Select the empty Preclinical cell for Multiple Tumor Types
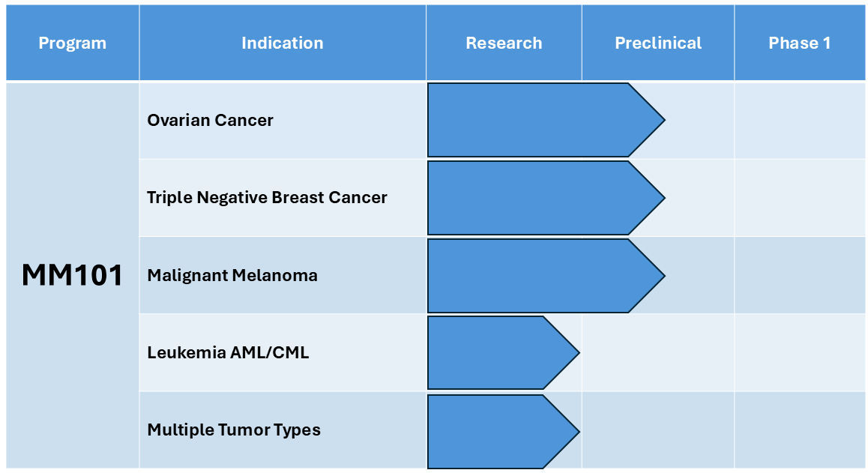The height and width of the screenshot is (473, 868). click(x=658, y=430)
